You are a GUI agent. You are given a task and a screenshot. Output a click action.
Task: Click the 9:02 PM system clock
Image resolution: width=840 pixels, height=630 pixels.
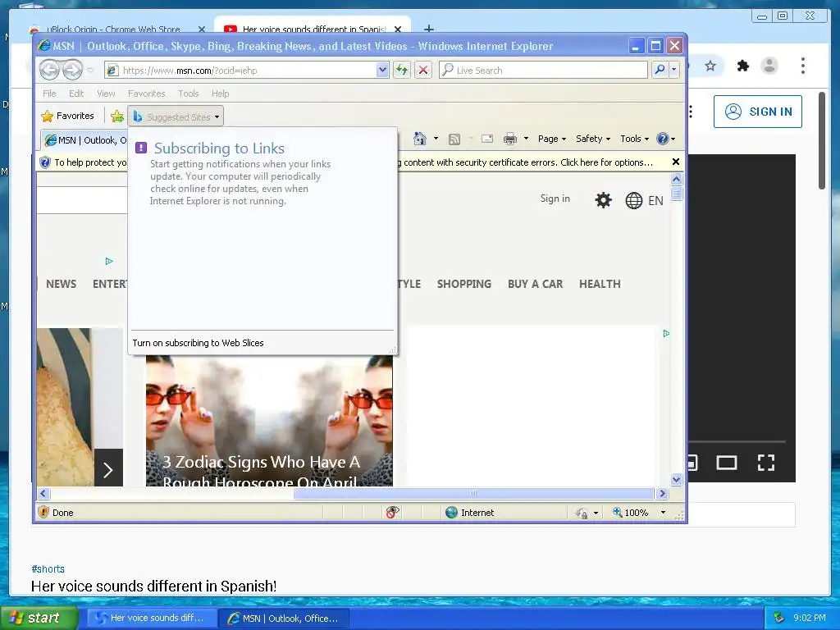coord(809,618)
